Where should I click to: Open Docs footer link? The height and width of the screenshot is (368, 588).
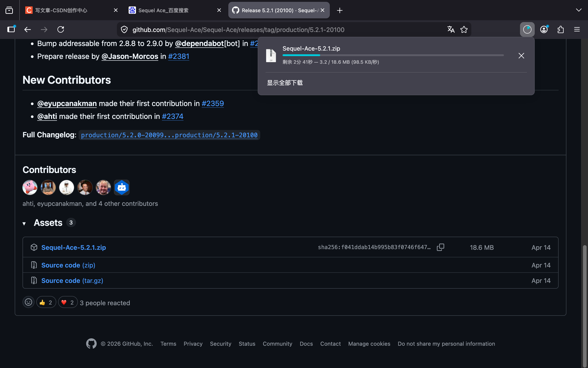point(306,344)
